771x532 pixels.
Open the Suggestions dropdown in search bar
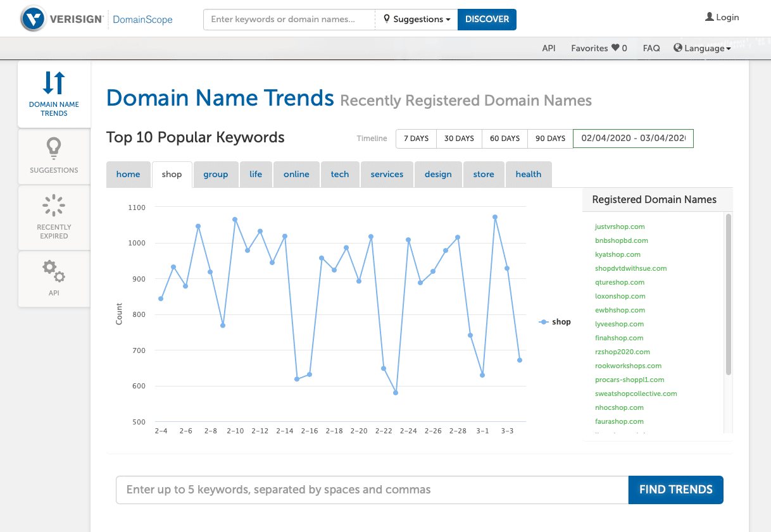pos(417,20)
